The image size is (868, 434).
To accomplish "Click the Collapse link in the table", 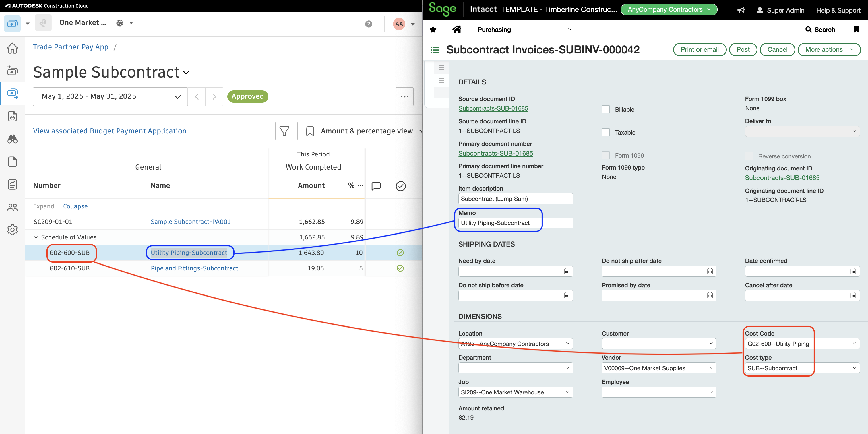I will click(x=75, y=206).
